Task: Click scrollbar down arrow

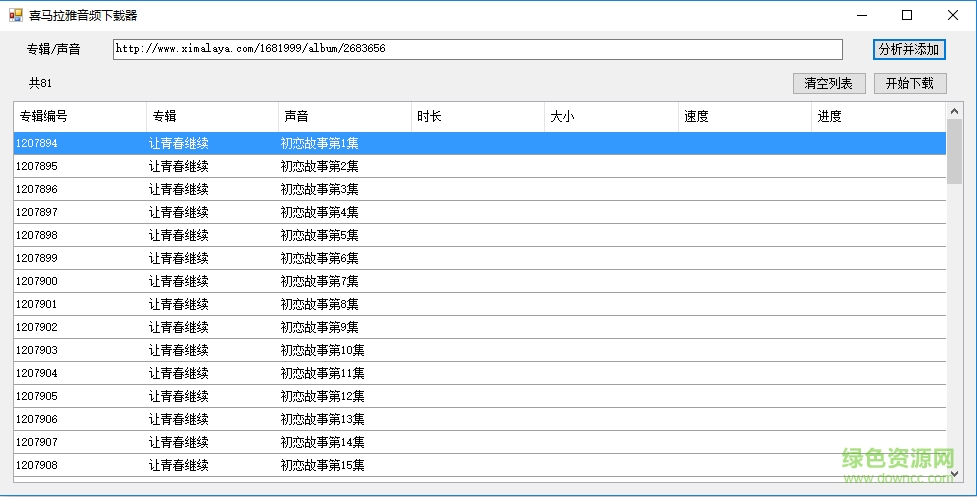Action: pyautogui.click(x=954, y=475)
